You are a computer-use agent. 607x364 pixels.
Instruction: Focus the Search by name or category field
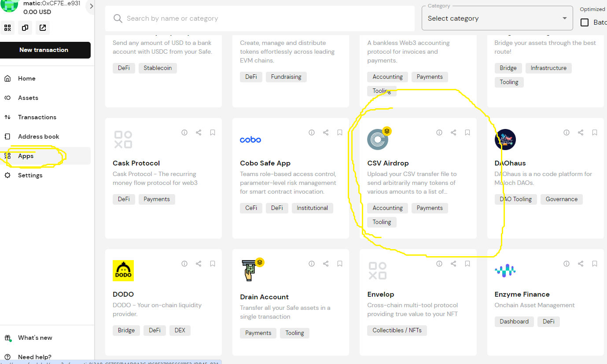tap(260, 18)
